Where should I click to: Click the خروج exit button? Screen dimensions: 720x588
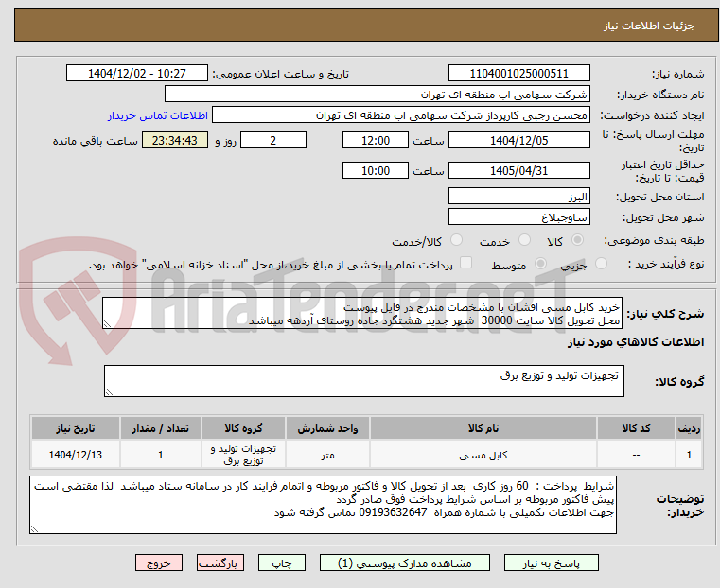[159, 562]
